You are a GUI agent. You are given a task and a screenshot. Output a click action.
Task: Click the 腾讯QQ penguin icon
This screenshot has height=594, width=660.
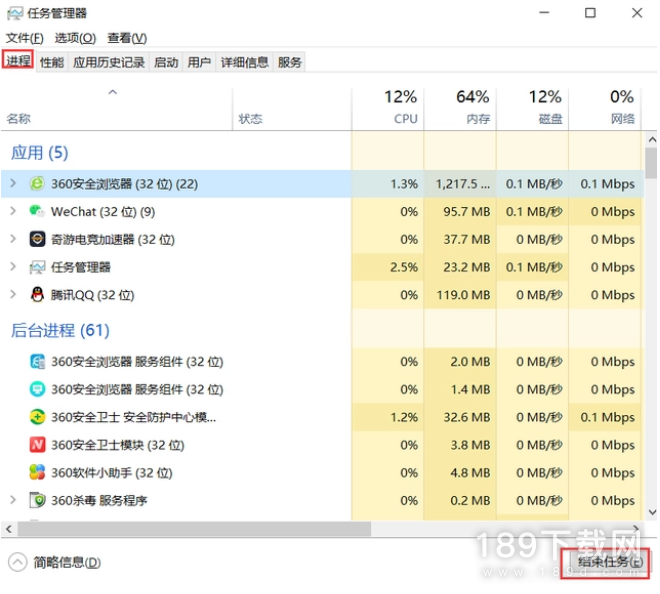click(x=37, y=295)
